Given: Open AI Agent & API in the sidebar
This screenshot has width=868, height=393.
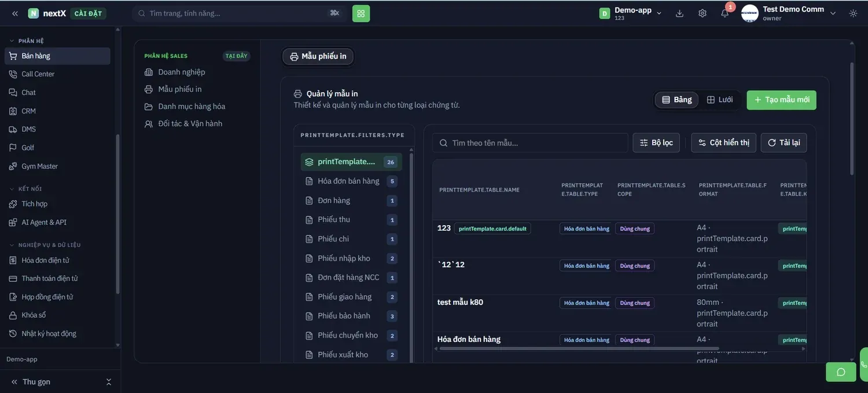Looking at the screenshot, I should pos(57,222).
